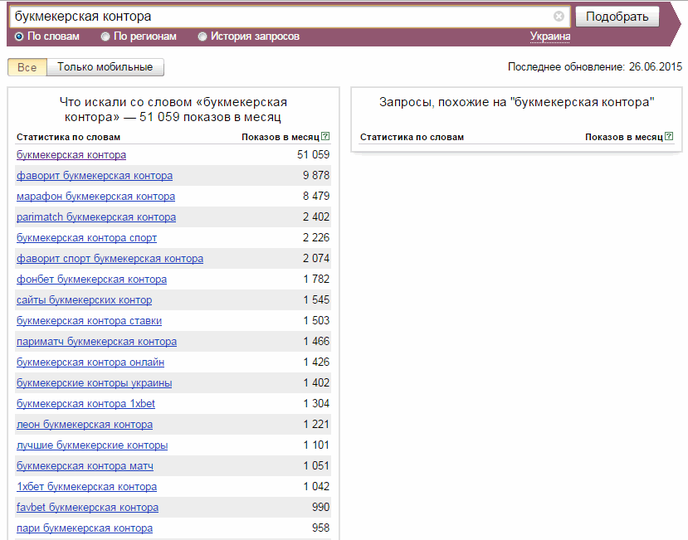Open the 'букмекерские конторы украины' link
Image resolution: width=688 pixels, height=540 pixels.
[x=94, y=383]
